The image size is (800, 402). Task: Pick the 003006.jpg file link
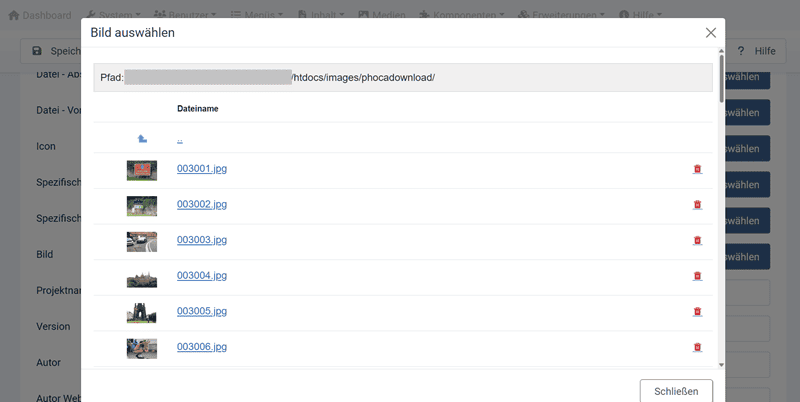(x=202, y=347)
